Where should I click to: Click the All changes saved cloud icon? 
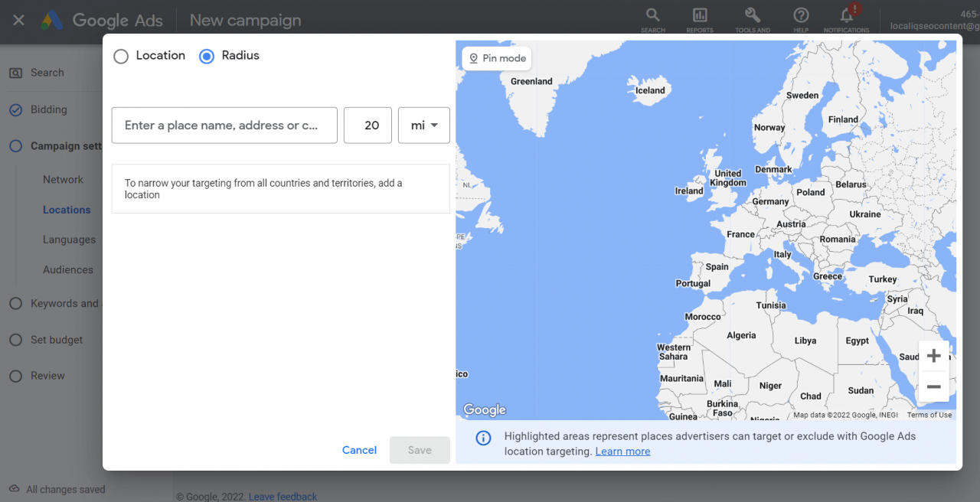[15, 489]
